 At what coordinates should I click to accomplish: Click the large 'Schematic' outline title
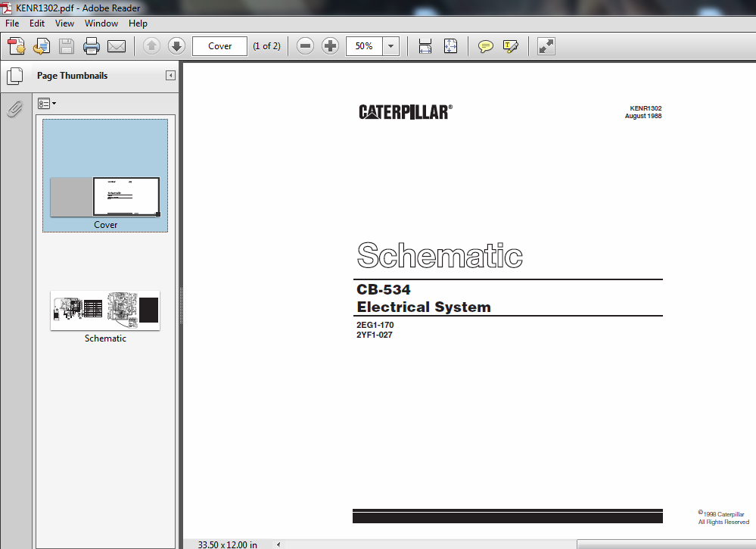point(440,255)
